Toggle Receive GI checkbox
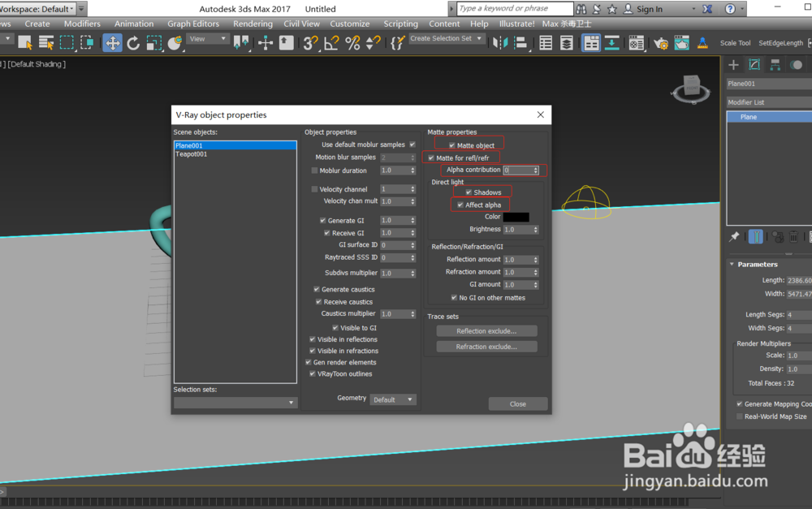Viewport: 812px width, 509px height. 326,232
